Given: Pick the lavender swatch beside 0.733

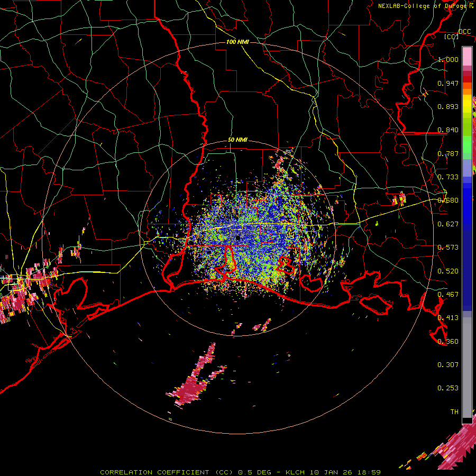Looking at the screenshot, I should [x=467, y=169].
